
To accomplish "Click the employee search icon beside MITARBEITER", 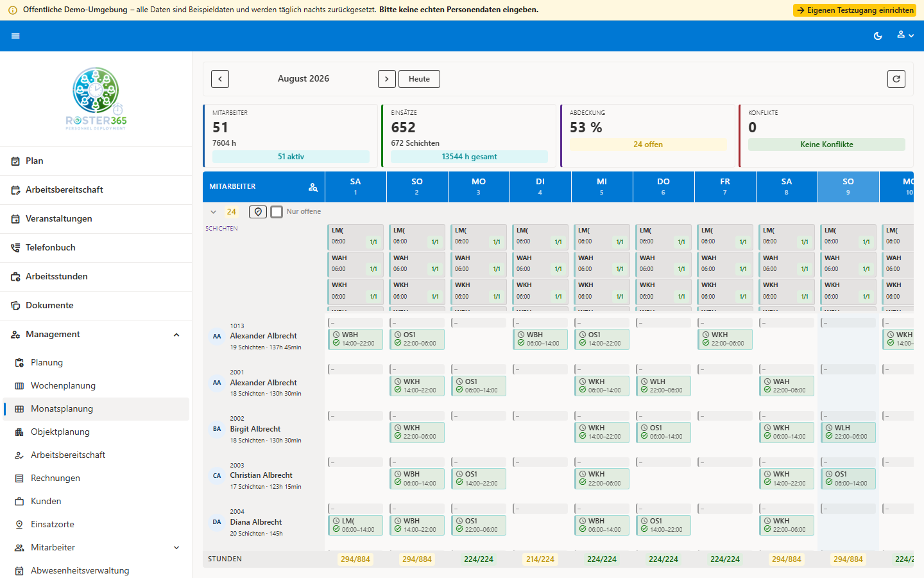I will click(x=313, y=187).
